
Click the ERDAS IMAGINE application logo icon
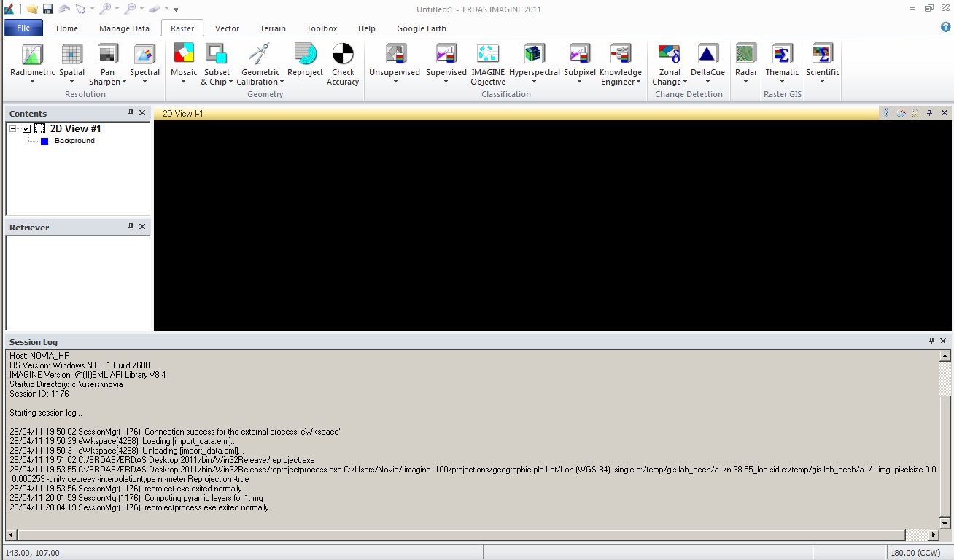click(x=9, y=9)
